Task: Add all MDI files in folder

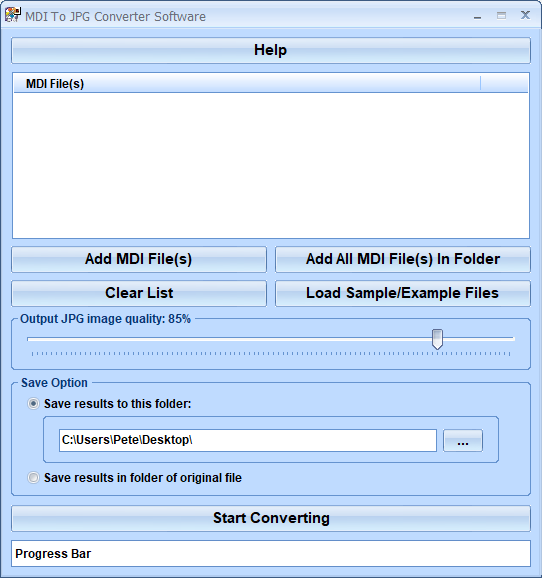Action: (403, 259)
